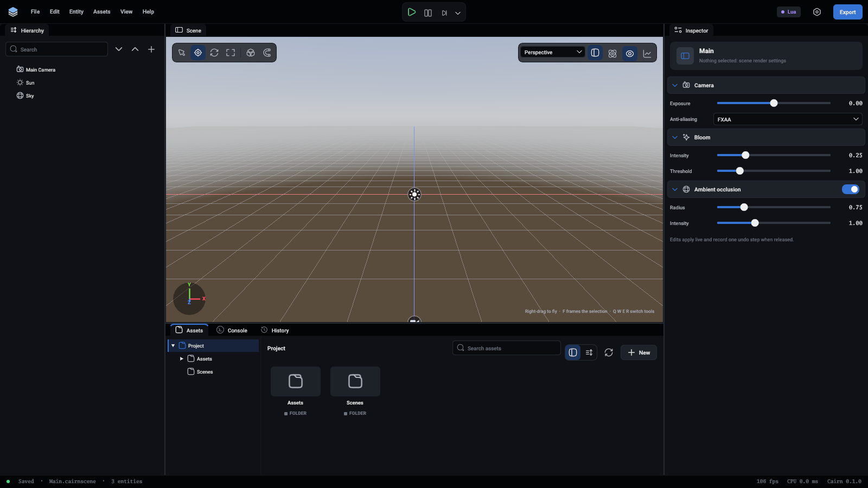Start play mode with the Play button

tap(412, 12)
